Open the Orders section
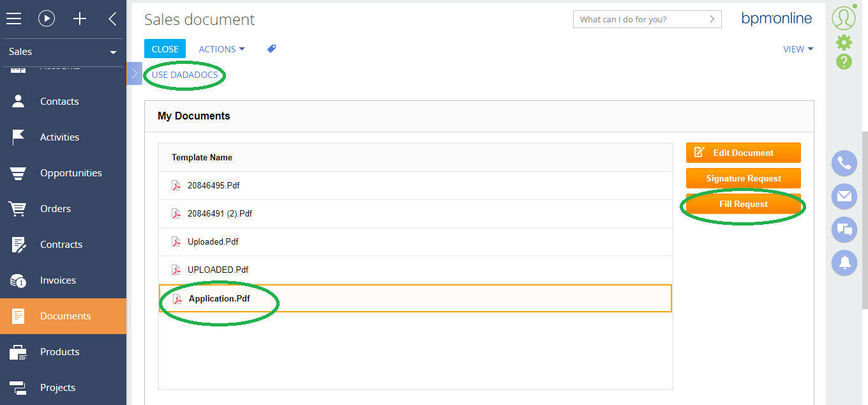The height and width of the screenshot is (405, 868). pyautogui.click(x=63, y=209)
